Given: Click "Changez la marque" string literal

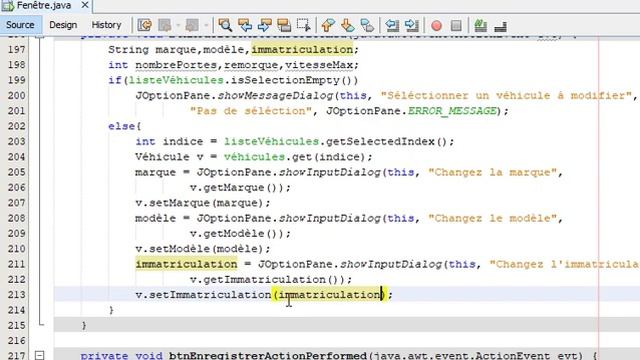Looking at the screenshot, I should pos(492,172).
